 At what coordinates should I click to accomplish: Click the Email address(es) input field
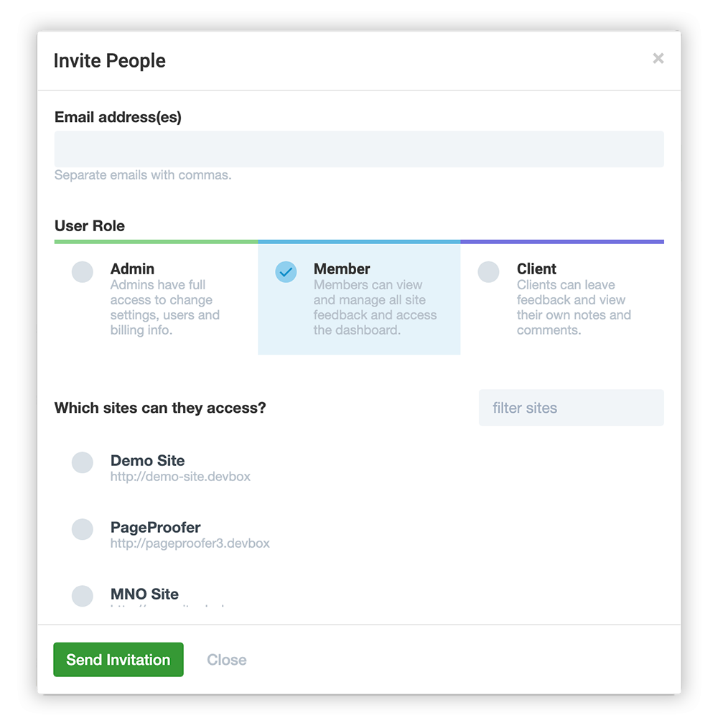click(x=359, y=149)
